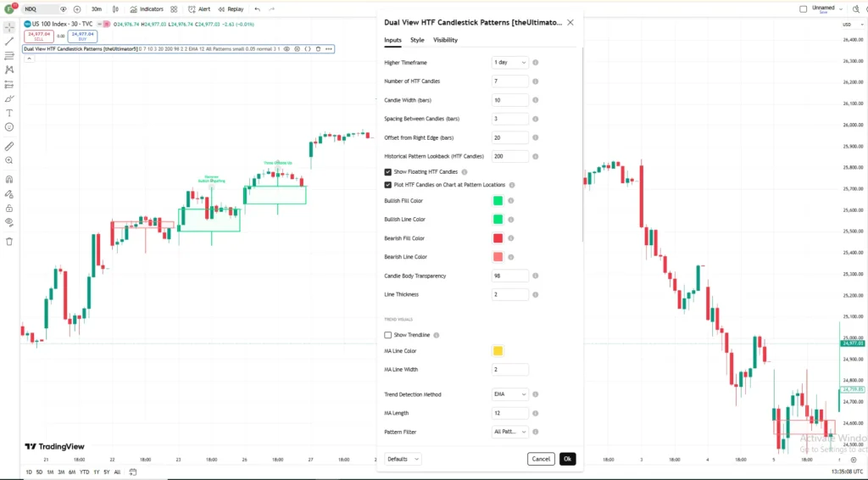Start bar Replay mode
The height and width of the screenshot is (480, 868).
coord(231,9)
